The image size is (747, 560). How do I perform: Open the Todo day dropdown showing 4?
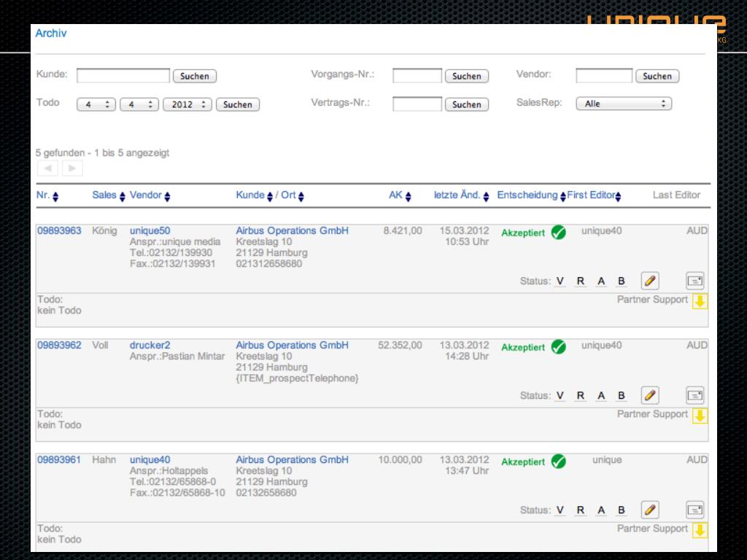click(x=96, y=104)
